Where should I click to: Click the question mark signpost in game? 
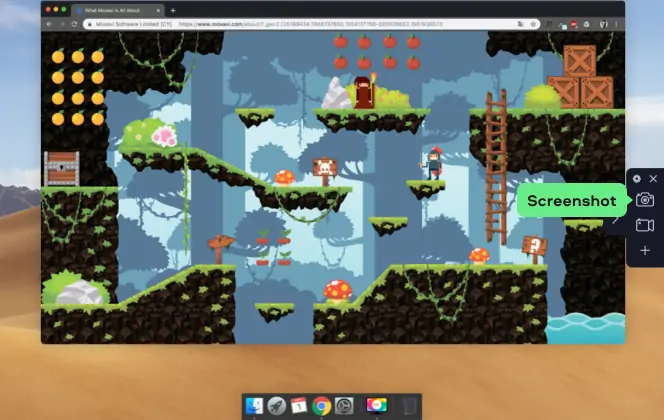[535, 249]
